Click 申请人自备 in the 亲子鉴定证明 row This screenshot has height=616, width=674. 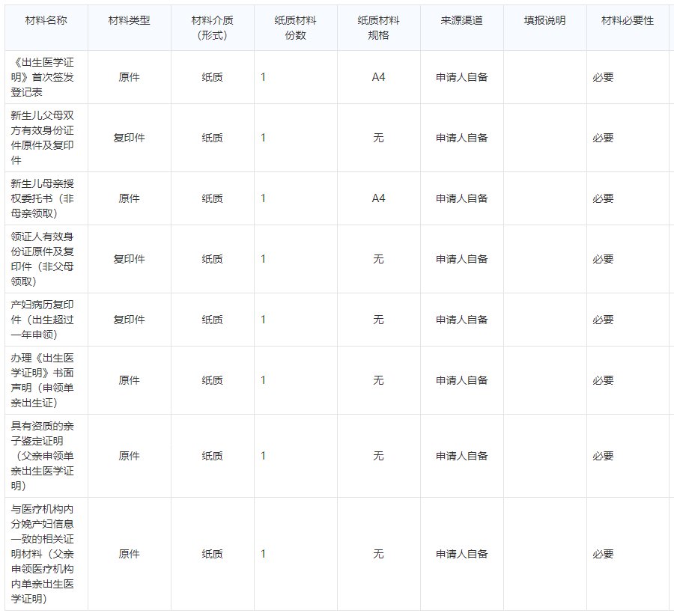(461, 456)
